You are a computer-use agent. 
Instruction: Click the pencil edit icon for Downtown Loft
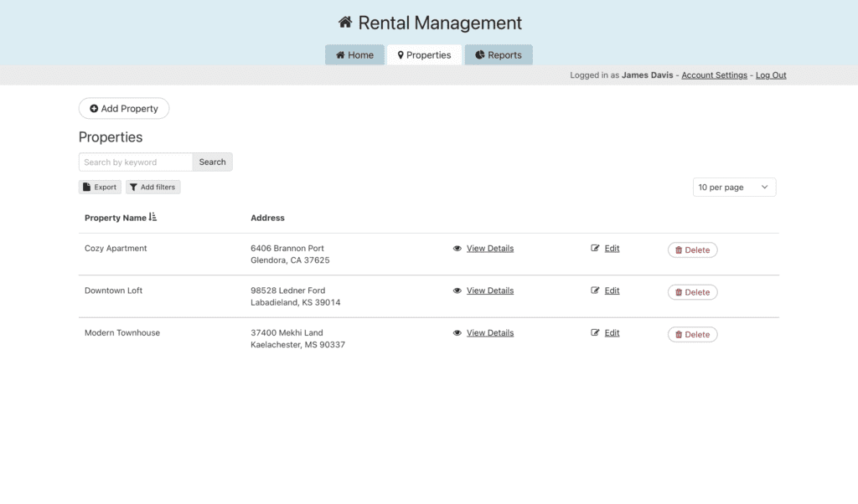(595, 291)
